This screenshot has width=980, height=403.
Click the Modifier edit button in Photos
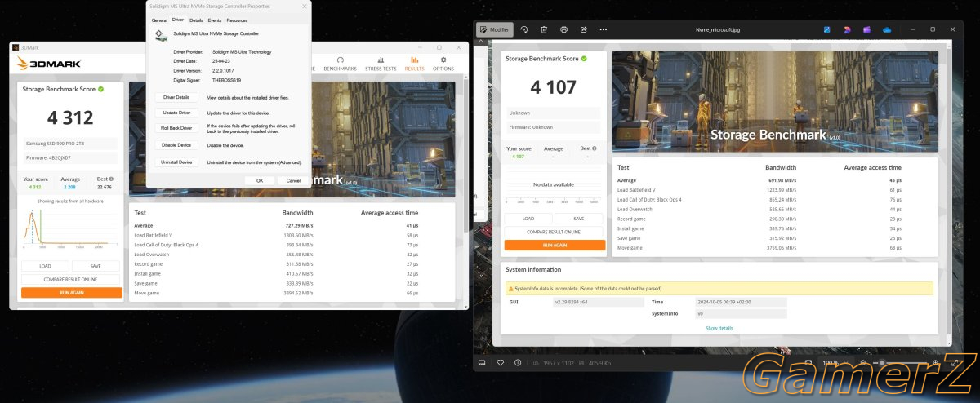tap(495, 29)
